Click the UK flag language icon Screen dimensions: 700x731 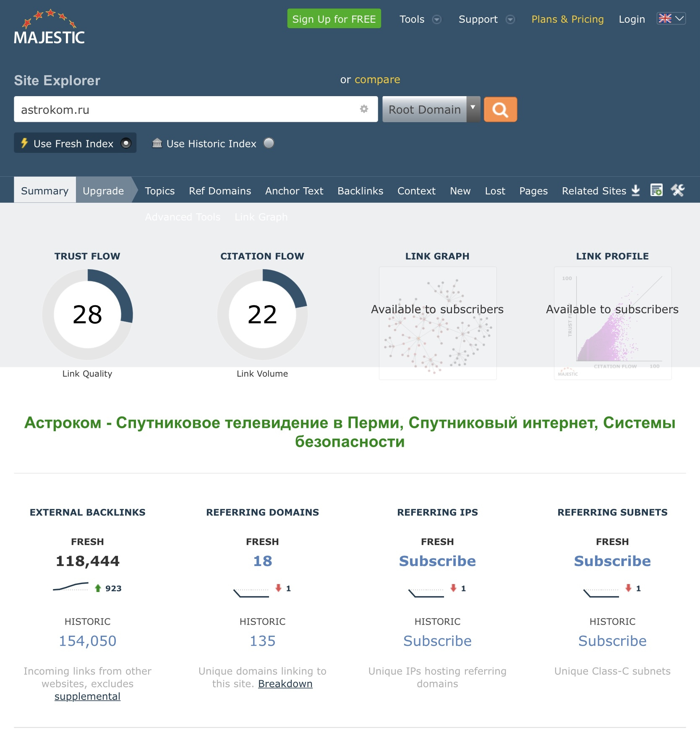665,18
